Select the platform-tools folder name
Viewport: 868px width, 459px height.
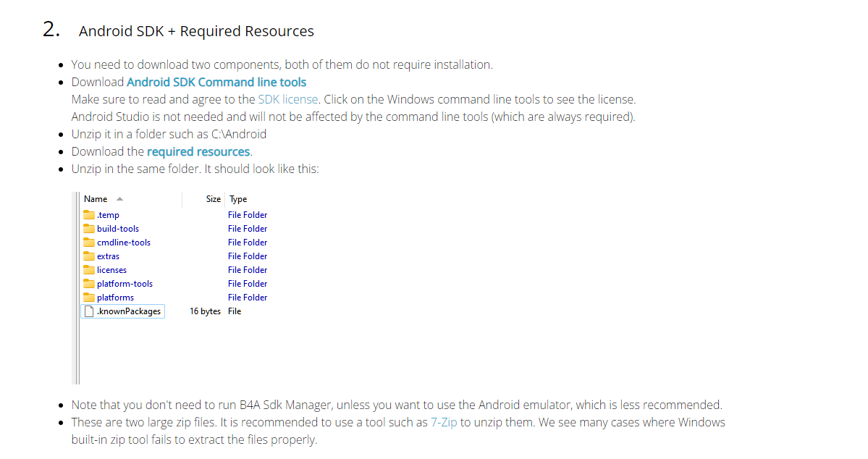click(x=125, y=284)
